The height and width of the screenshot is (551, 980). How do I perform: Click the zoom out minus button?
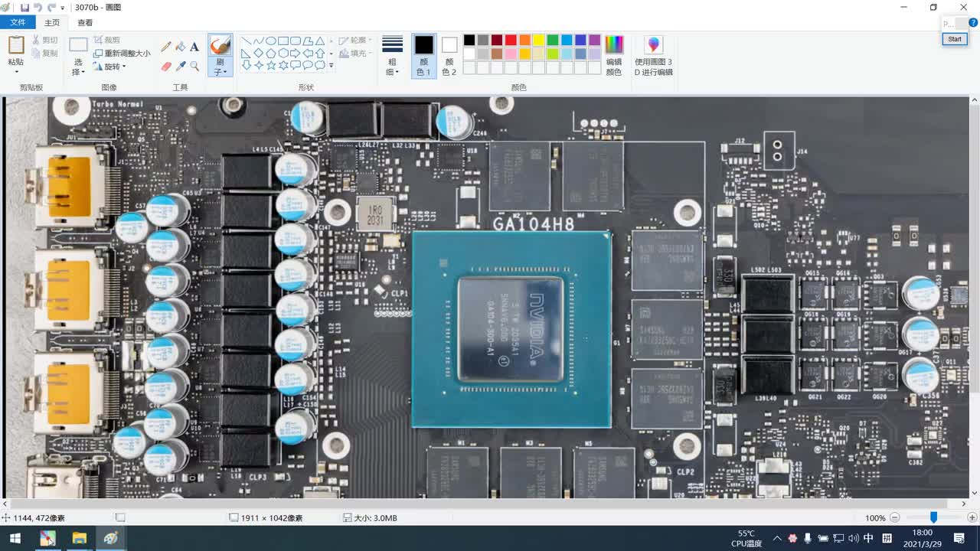(894, 518)
